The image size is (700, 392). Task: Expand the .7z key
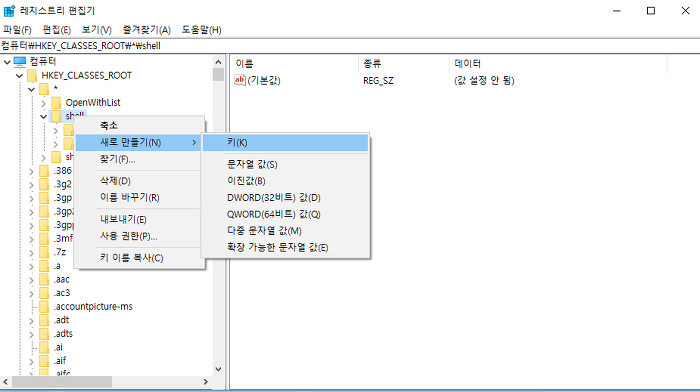31,253
